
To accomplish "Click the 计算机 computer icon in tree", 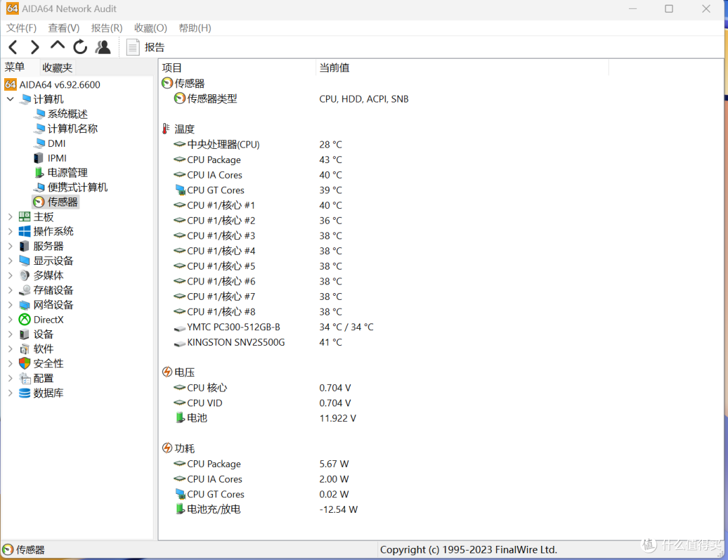I will 26,99.
